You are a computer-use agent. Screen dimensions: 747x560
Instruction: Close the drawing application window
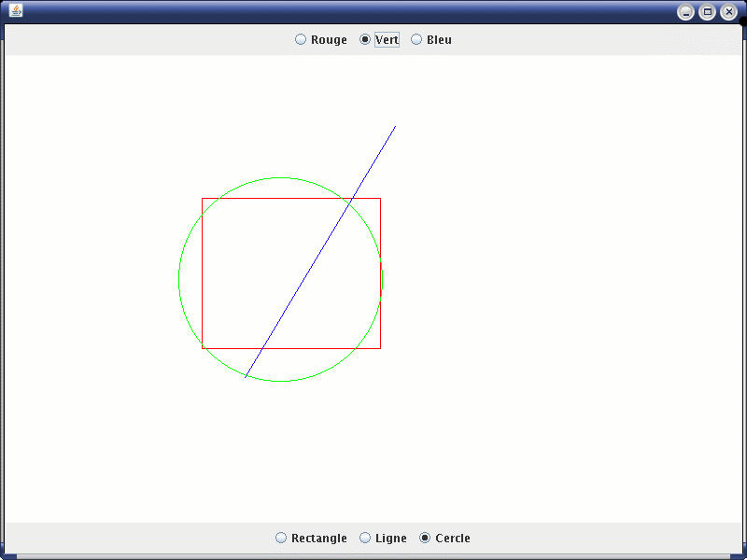(x=729, y=12)
